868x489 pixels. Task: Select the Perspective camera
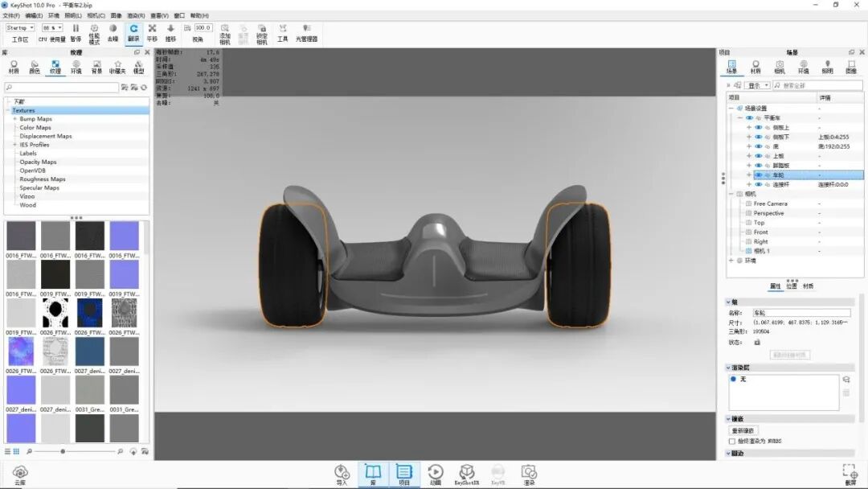coord(768,213)
